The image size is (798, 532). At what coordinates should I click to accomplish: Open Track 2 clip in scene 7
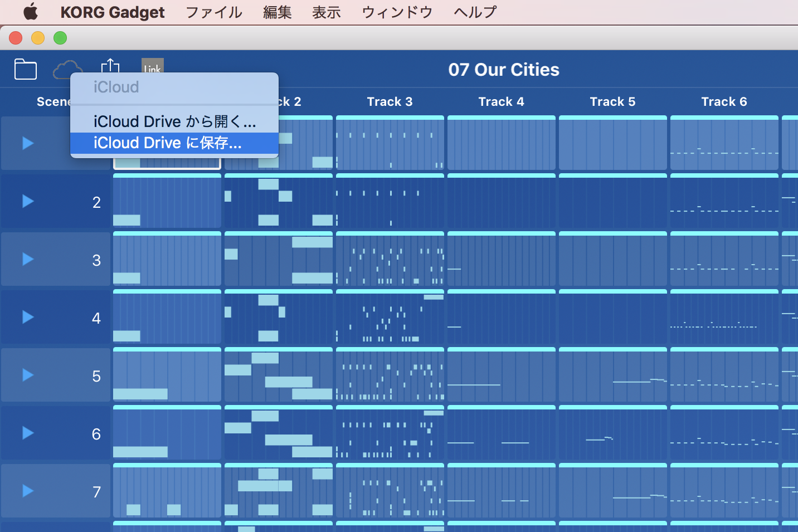click(279, 490)
